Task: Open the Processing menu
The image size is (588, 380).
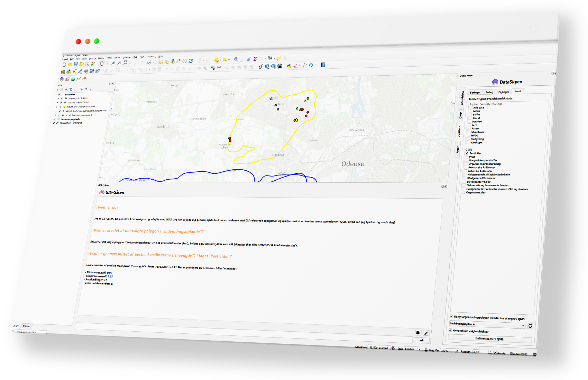Action: pos(151,56)
